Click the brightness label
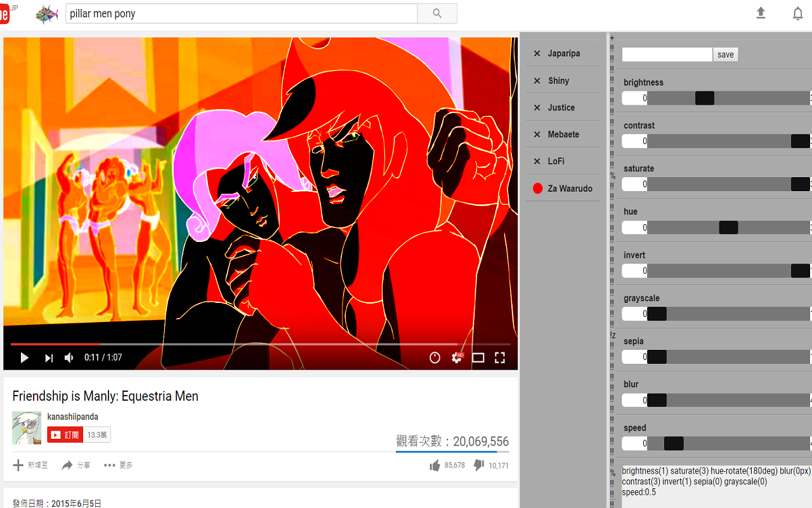812x508 pixels. coord(643,83)
